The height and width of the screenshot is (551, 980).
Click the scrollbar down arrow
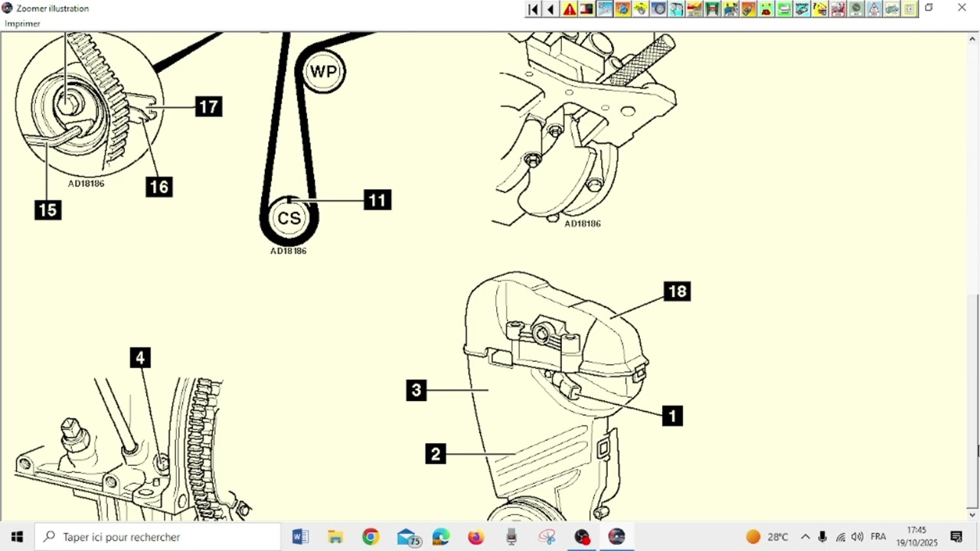tap(972, 514)
